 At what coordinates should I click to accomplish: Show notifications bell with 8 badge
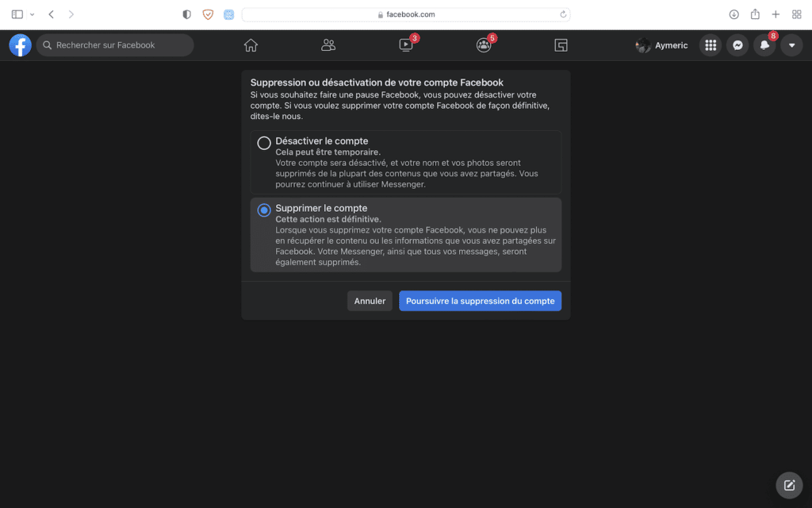coord(764,45)
